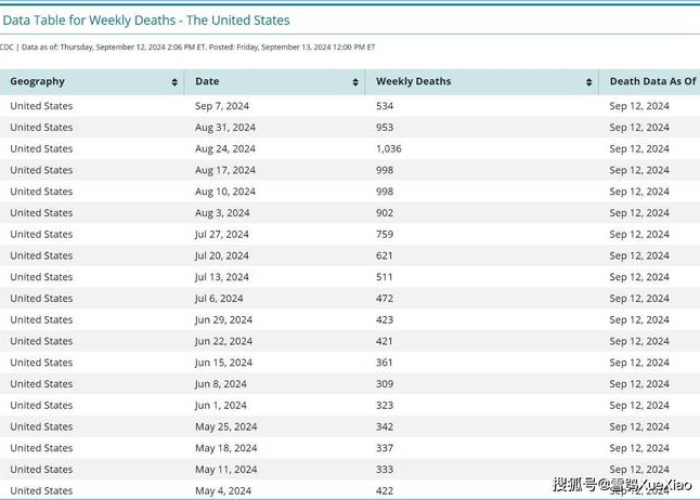Select the Jul 13, 2024 date cell
The width and height of the screenshot is (700, 500).
coord(222,277)
